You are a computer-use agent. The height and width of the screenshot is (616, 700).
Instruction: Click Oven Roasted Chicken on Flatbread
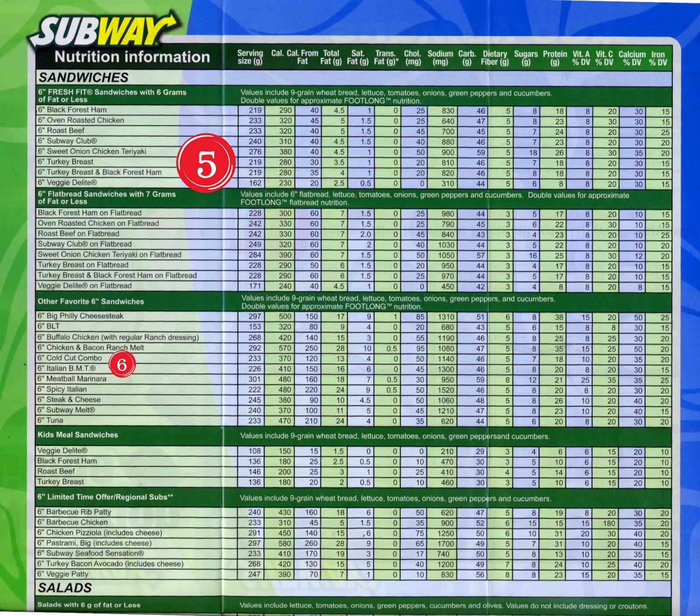pos(98,223)
